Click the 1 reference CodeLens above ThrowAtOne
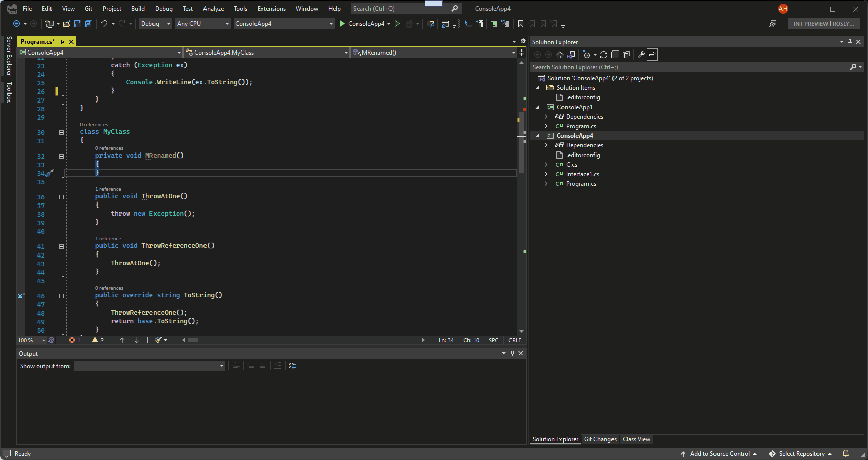The image size is (868, 460). click(x=108, y=189)
